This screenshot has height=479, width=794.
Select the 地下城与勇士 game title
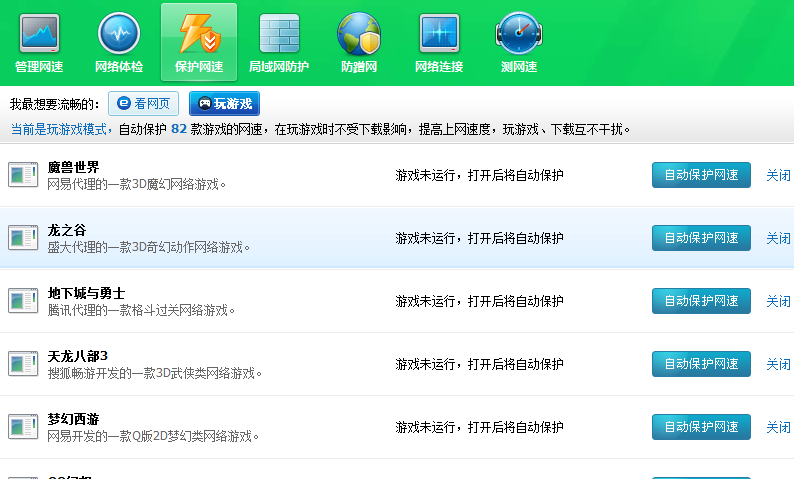pos(86,293)
